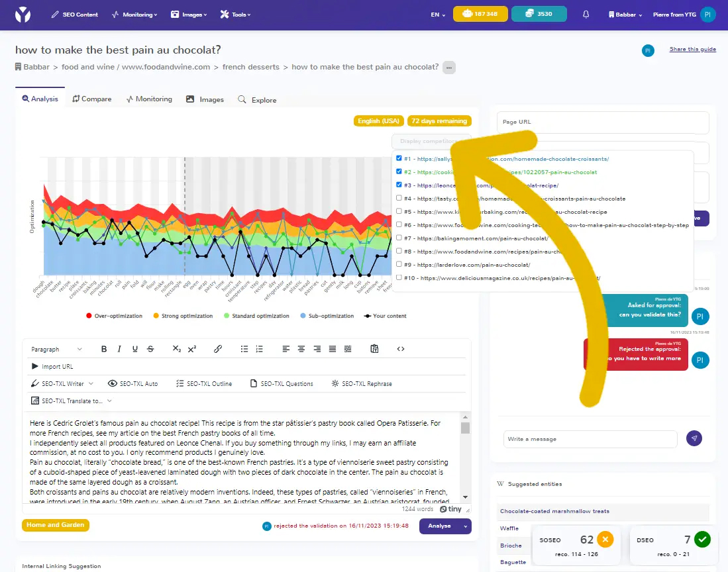The width and height of the screenshot is (728, 572).
Task: Switch to the Explore tab
Action: [257, 100]
